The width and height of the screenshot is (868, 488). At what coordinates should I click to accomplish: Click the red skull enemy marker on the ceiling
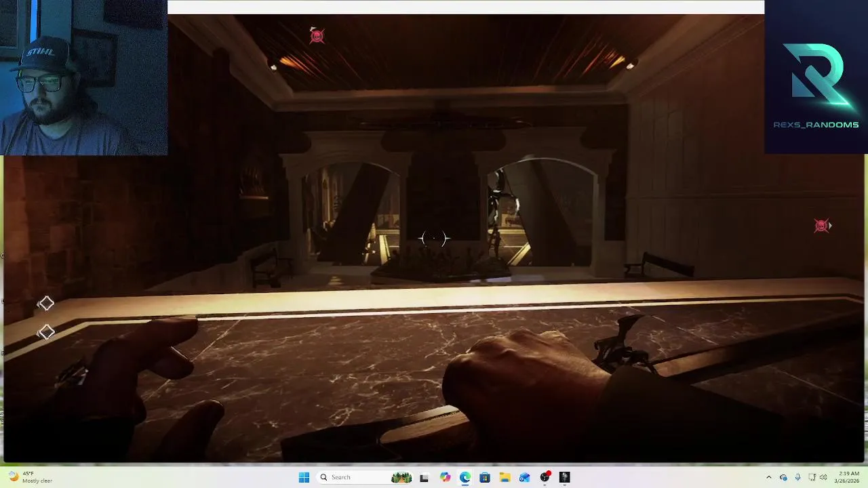pos(317,36)
